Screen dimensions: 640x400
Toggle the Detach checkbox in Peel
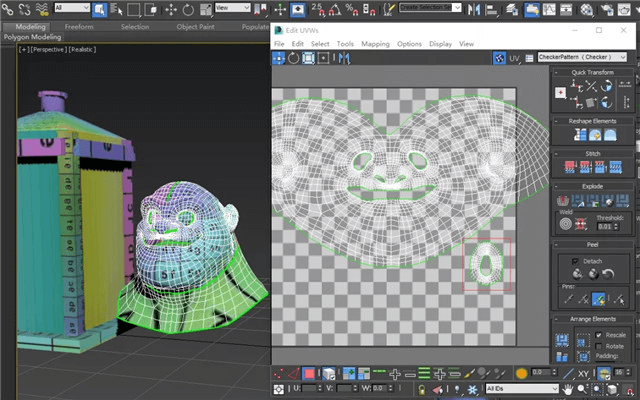[575, 260]
